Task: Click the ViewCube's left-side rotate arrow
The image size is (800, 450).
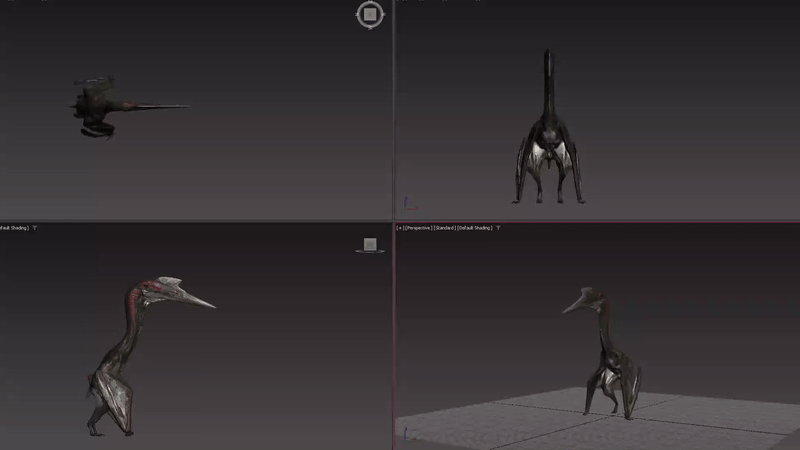Action: click(x=358, y=14)
